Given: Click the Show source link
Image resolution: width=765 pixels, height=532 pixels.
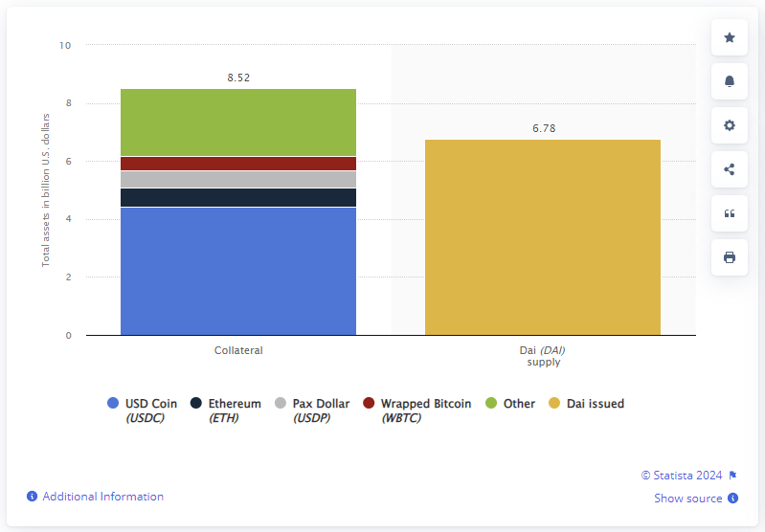Looking at the screenshot, I should point(688,499).
